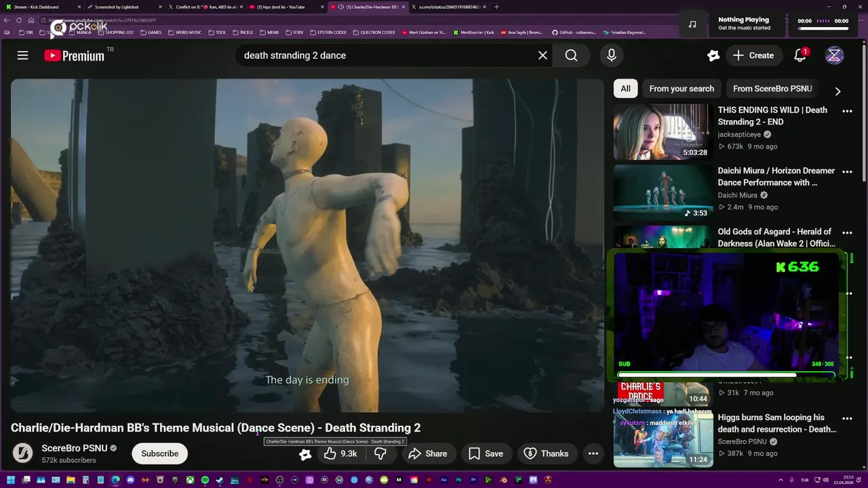Open Daichi Miura Horizon Dreamer thumbnail
868x488 pixels.
click(662, 192)
